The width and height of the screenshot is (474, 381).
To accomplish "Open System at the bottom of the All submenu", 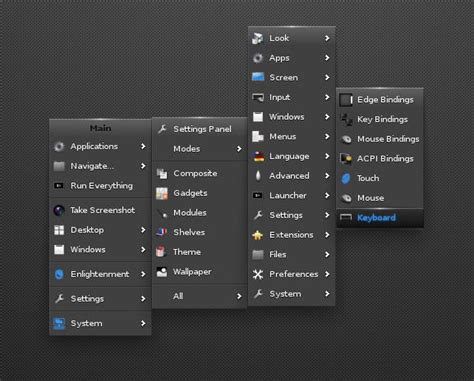I will point(292,294).
